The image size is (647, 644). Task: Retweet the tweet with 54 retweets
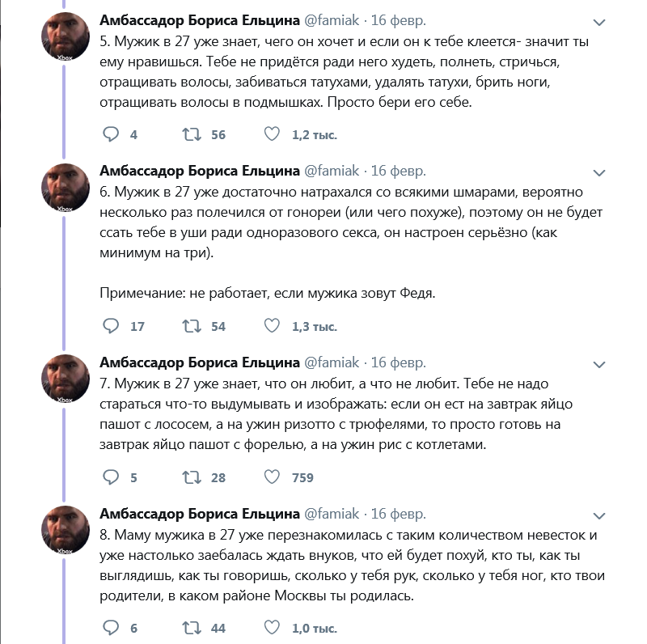192,326
